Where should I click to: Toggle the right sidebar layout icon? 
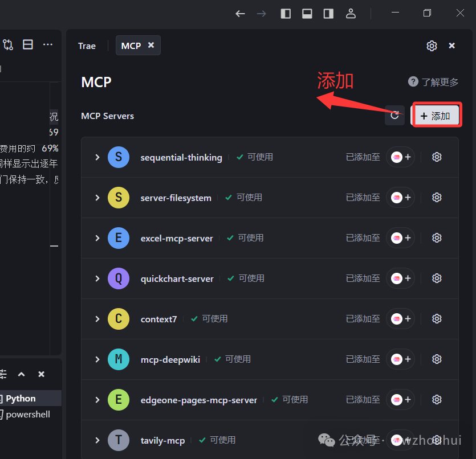(x=328, y=14)
